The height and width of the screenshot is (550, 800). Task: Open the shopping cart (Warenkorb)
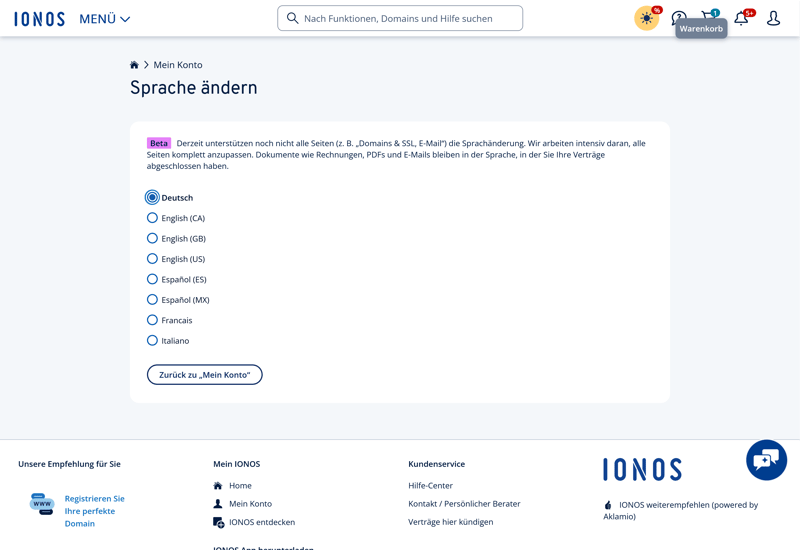click(x=709, y=17)
